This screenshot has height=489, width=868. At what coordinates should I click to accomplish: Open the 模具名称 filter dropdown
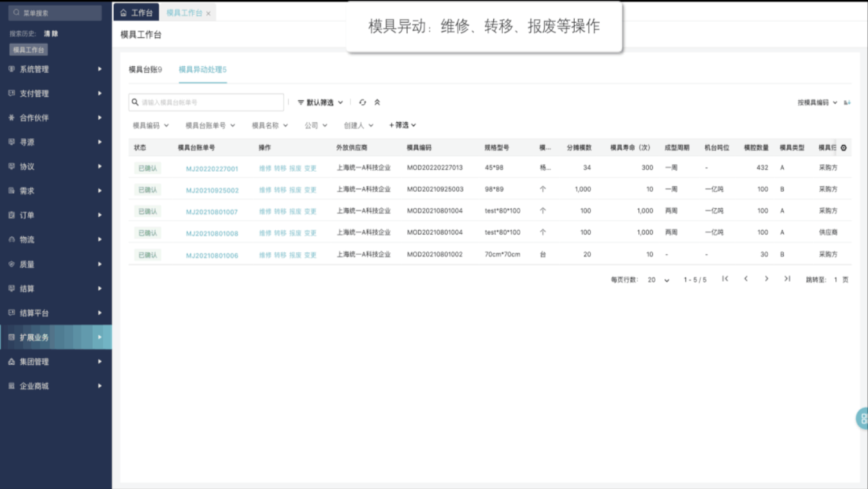[x=270, y=125]
